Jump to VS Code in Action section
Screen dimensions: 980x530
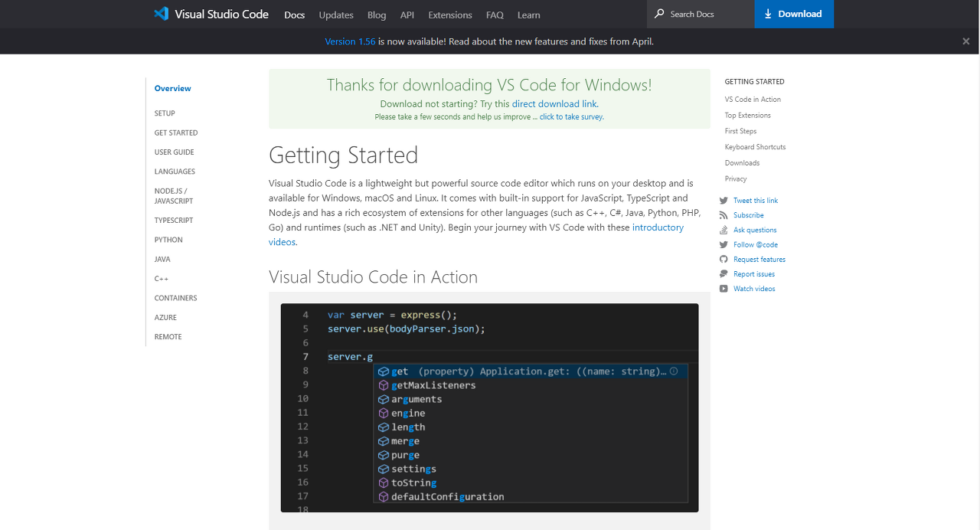pyautogui.click(x=753, y=100)
